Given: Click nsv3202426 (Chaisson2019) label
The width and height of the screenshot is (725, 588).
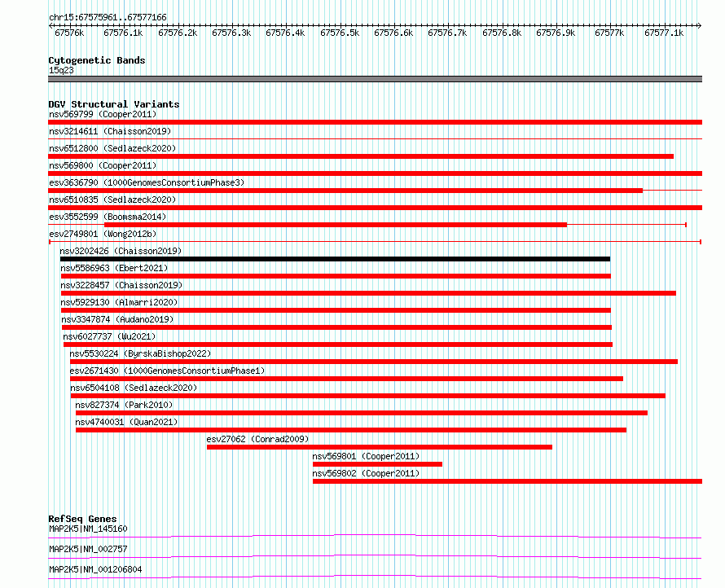Looking at the screenshot, I should pyautogui.click(x=121, y=251).
